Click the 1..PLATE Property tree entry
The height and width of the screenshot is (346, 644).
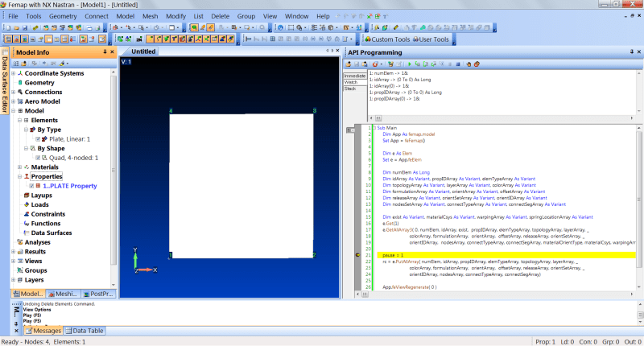pos(70,186)
